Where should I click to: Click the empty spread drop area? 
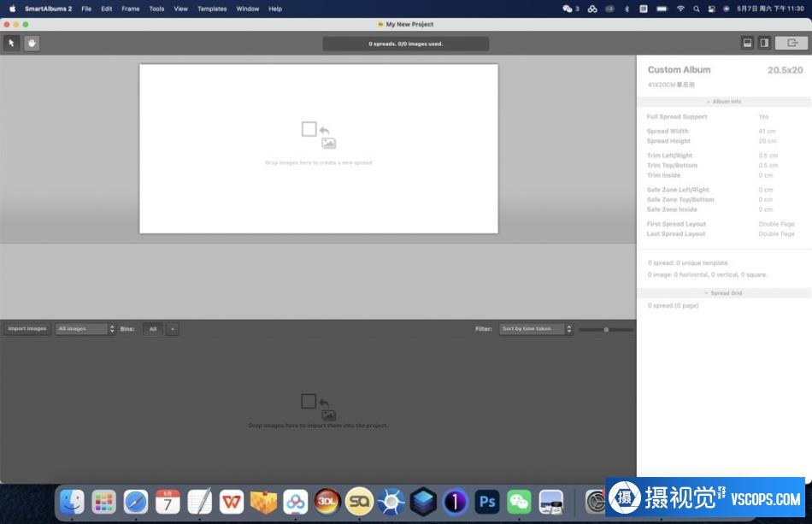click(x=319, y=149)
